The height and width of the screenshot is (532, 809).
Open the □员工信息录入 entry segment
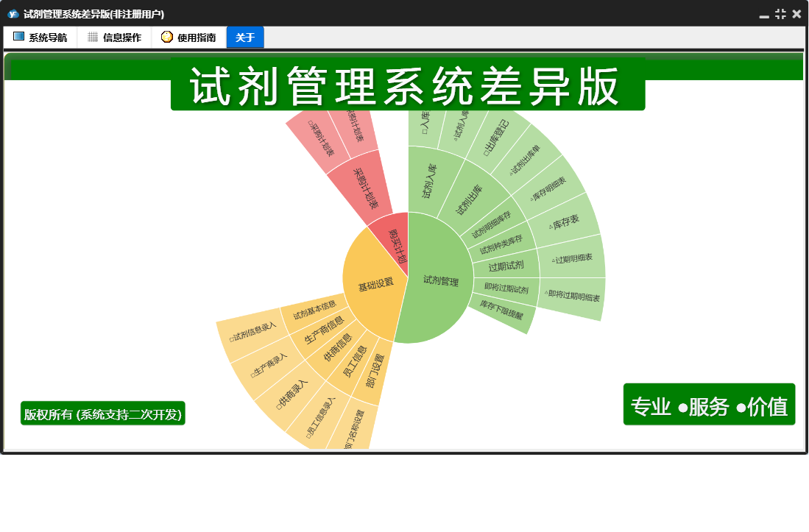320,418
